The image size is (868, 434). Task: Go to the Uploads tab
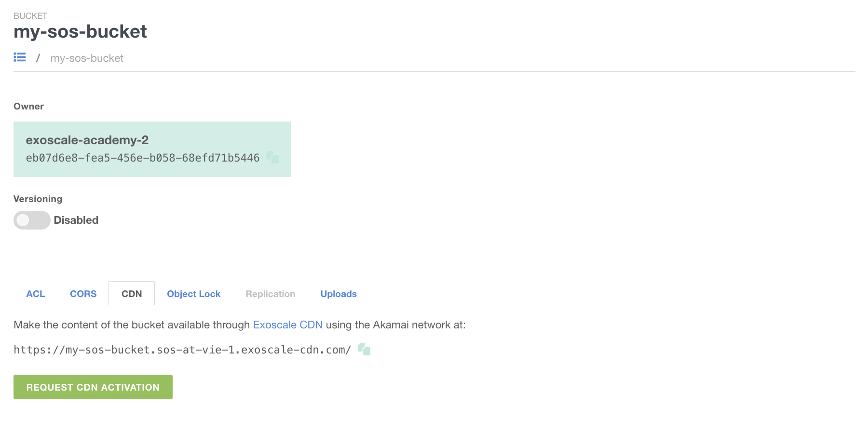339,294
